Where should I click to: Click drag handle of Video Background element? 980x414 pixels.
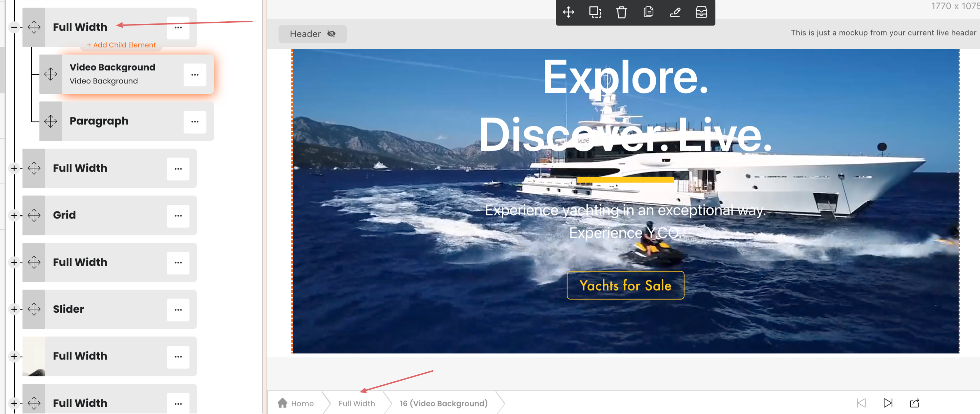point(51,74)
